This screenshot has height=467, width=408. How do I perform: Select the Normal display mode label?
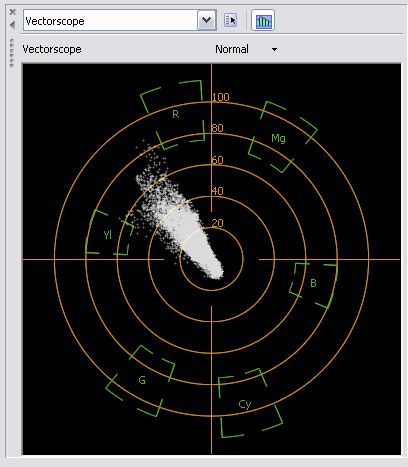click(x=232, y=49)
